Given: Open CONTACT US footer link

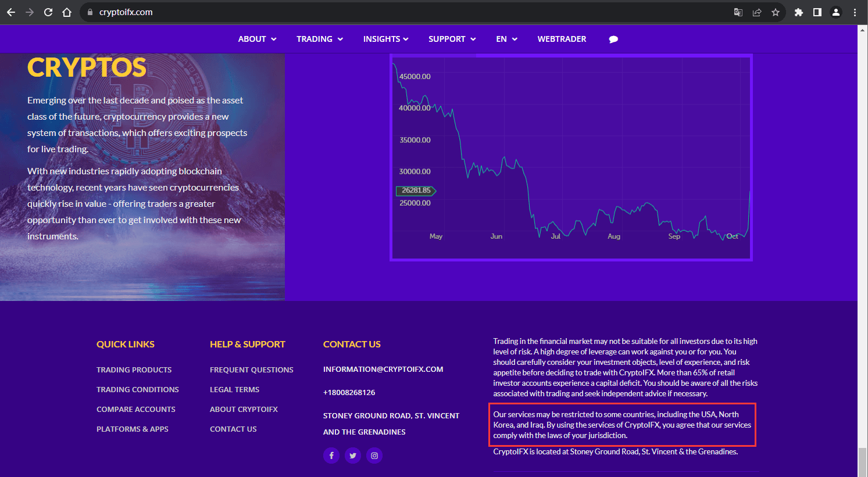Looking at the screenshot, I should 233,429.
